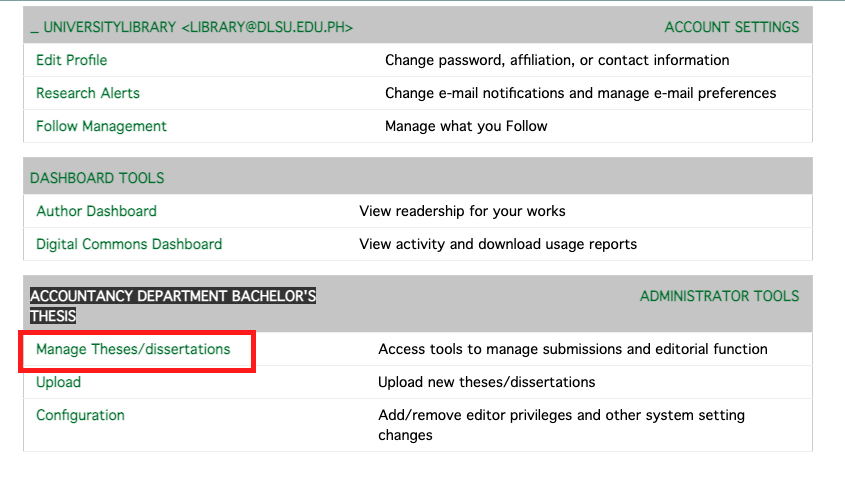Click 'Upload new theses/dissertations' description
The width and height of the screenshot is (845, 485).
click(487, 382)
